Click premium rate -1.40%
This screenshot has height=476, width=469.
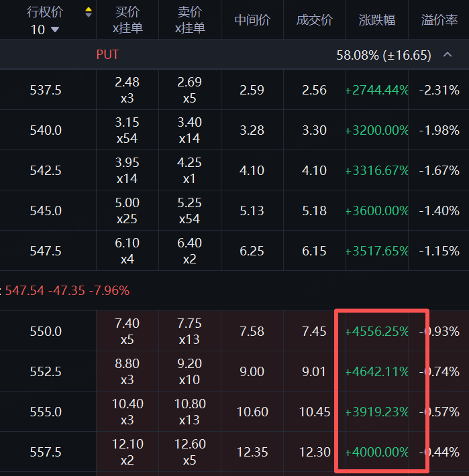point(439,211)
